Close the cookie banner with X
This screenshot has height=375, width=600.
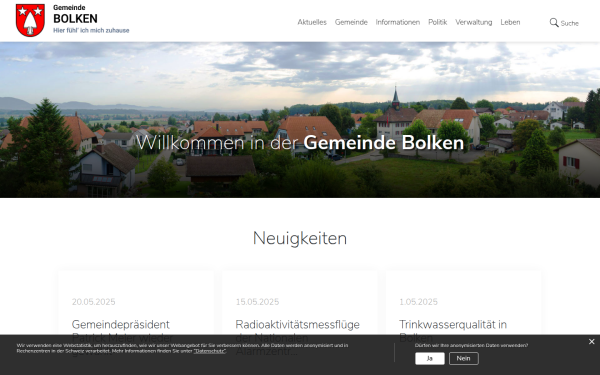(x=592, y=342)
